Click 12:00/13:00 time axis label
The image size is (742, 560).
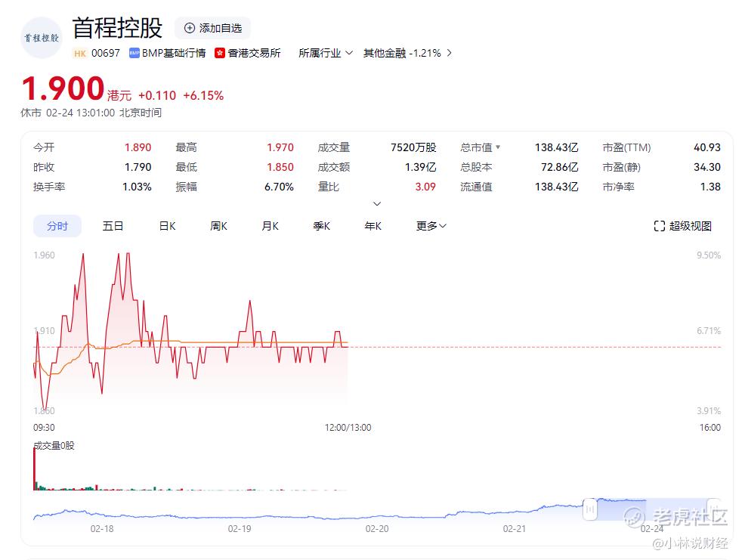[348, 428]
